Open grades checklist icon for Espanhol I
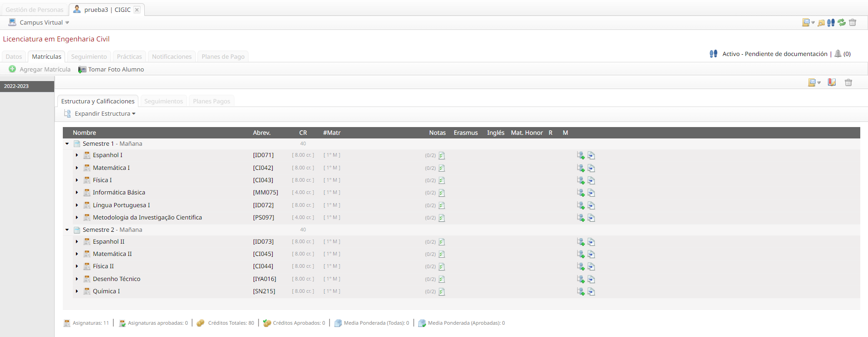 (x=442, y=156)
